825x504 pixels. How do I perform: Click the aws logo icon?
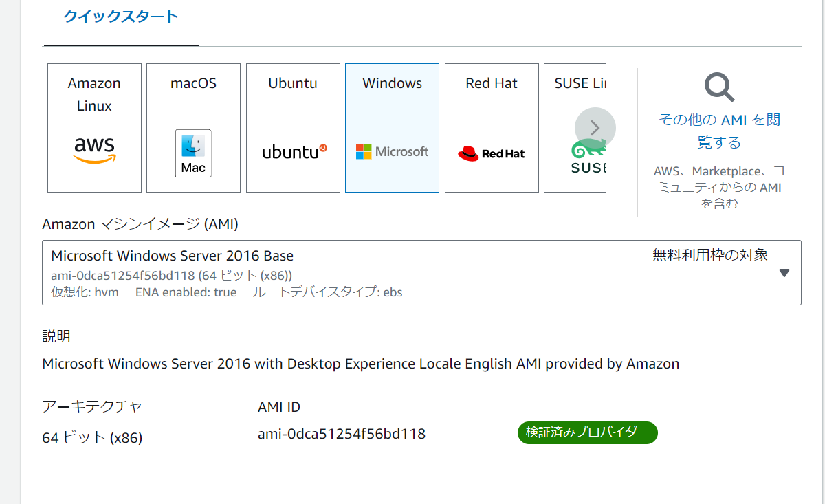coord(94,150)
